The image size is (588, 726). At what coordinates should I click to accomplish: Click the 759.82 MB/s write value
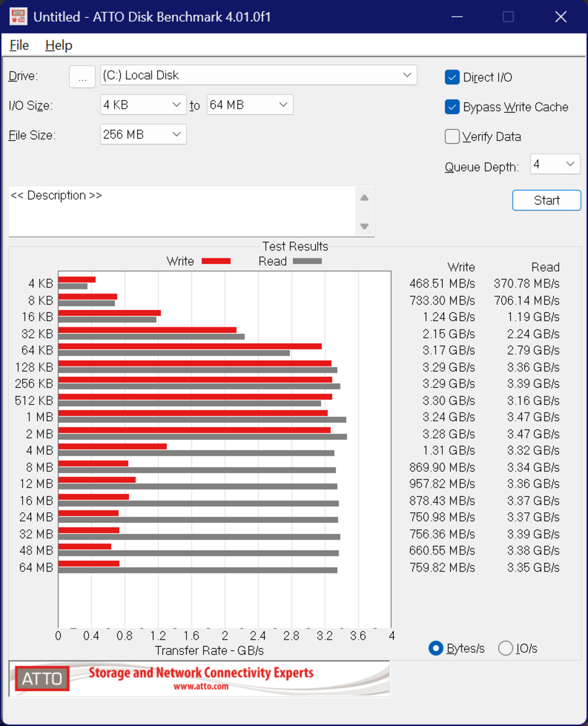click(442, 568)
